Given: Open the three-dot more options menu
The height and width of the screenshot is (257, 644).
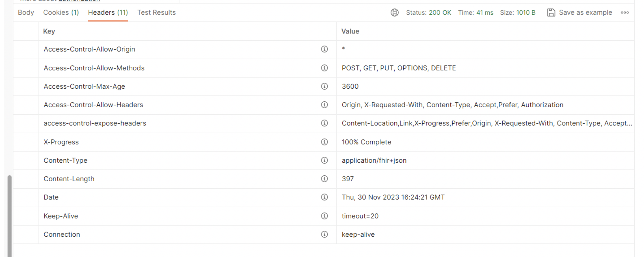Looking at the screenshot, I should coord(625,13).
